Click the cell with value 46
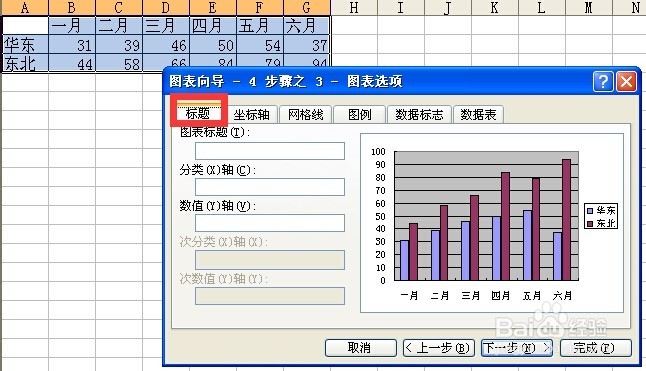Screen dimensions: 646x371 tap(166, 44)
